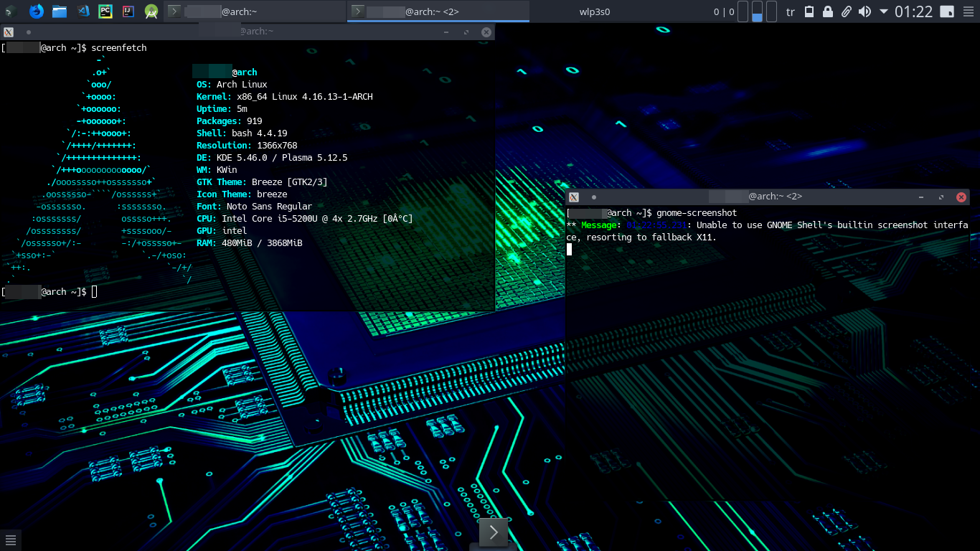
Task: Click the 'Packages: 919' line
Action: 230,121
